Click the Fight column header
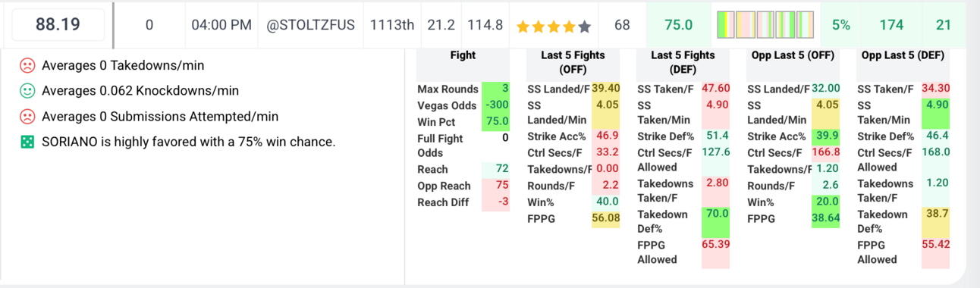 tap(463, 55)
